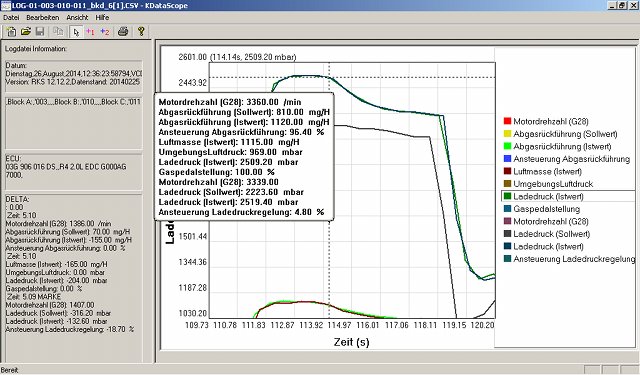The image size is (640, 375).
Task: Open the Ansicht menu
Action: [77, 18]
